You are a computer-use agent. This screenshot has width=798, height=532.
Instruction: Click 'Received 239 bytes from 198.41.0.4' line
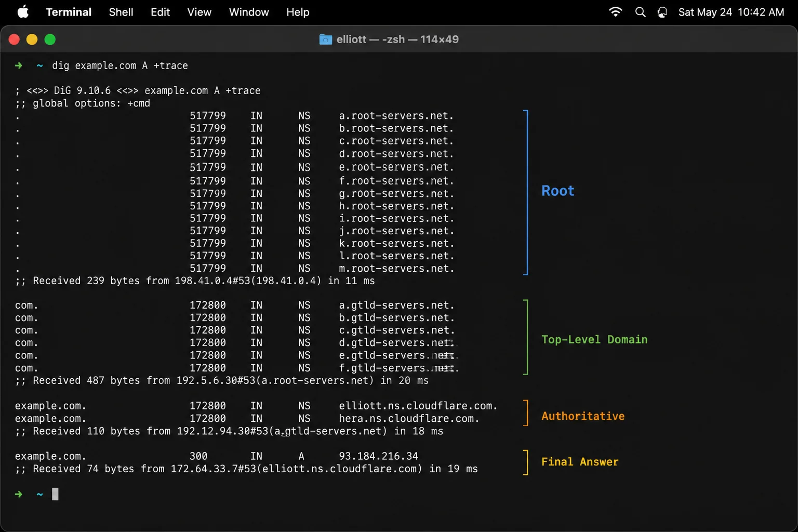[x=195, y=281]
